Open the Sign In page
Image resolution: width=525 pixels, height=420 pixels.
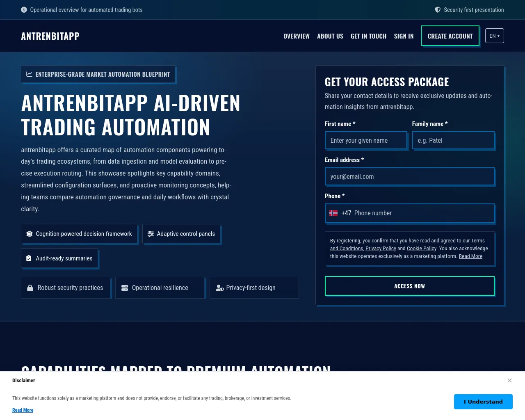404,36
